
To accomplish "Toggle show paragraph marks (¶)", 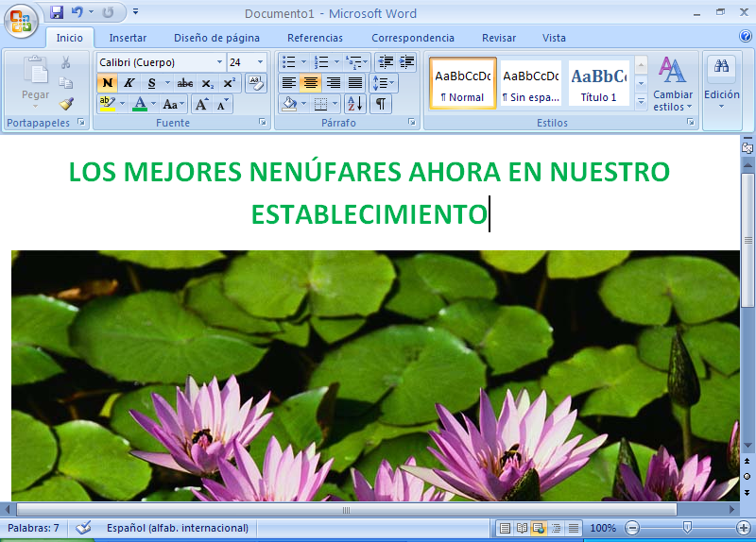I will click(x=380, y=104).
